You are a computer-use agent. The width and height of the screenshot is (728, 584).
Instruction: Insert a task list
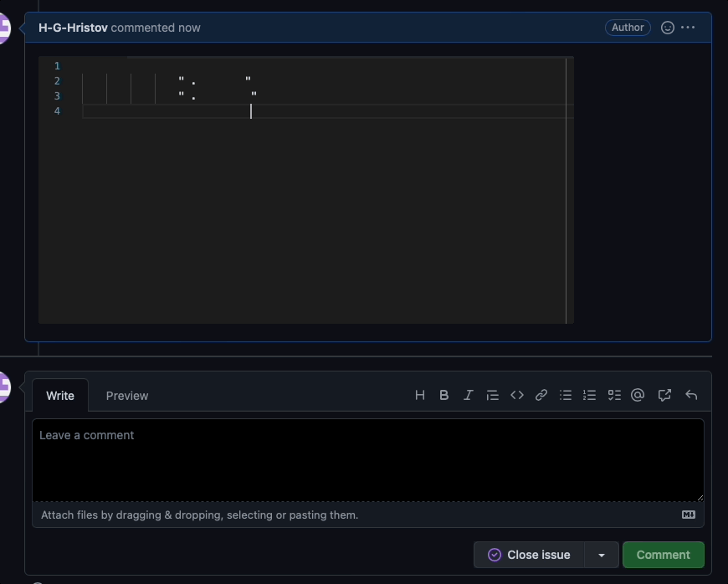[613, 395]
